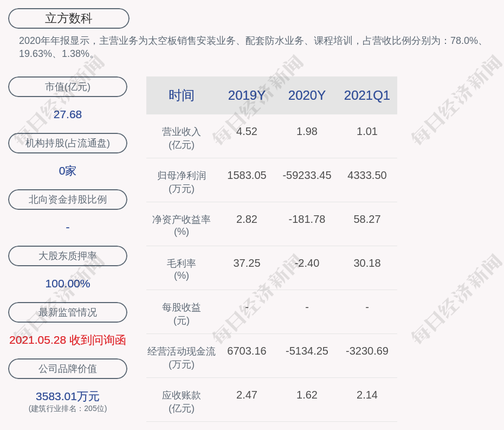
Task: Click the 时间 table header
Action: coord(181,95)
